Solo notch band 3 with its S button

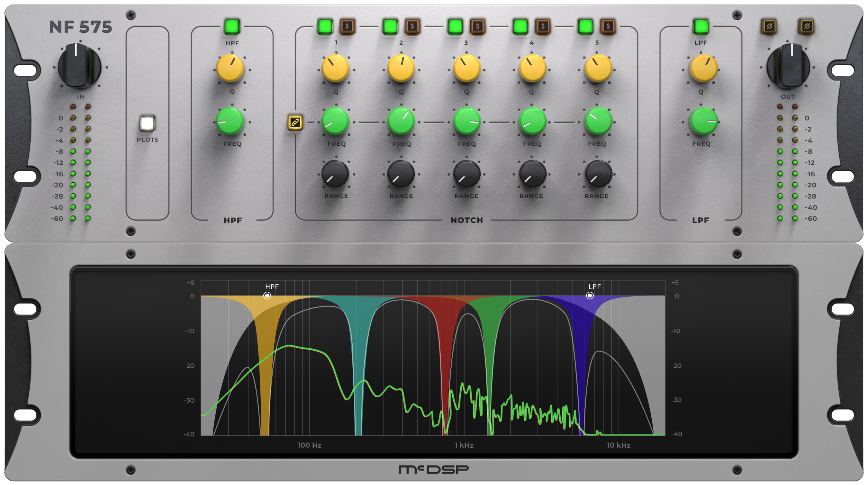point(479,27)
